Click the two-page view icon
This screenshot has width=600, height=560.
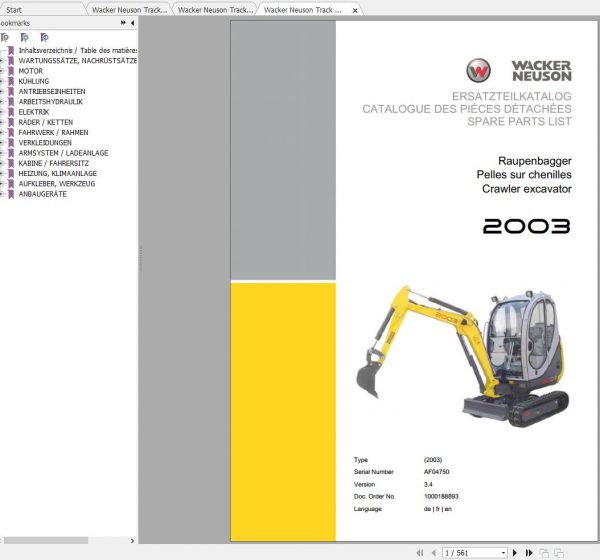coord(559,553)
